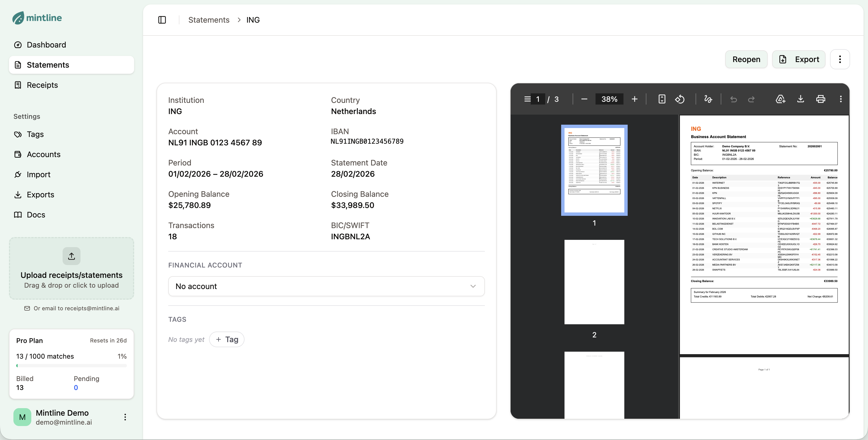868x440 pixels.
Task: Open statement actions three-dot menu
Action: [x=840, y=59]
